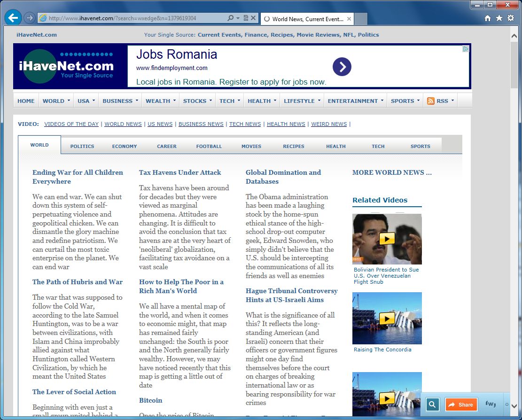Select the WORLD content tab
The width and height of the screenshot is (522, 420).
39,145
